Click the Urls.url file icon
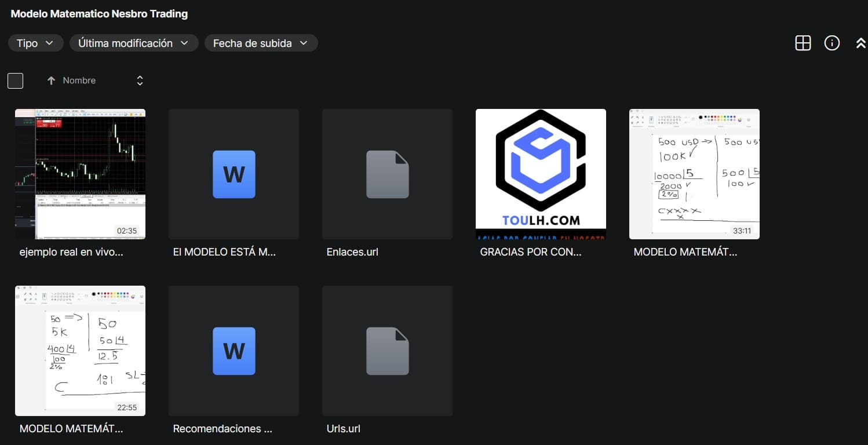Screen dimensions: 868x445 [387, 351]
